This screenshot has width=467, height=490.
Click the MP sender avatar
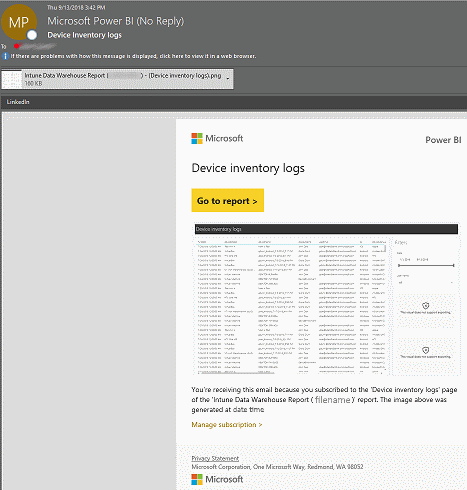point(19,22)
